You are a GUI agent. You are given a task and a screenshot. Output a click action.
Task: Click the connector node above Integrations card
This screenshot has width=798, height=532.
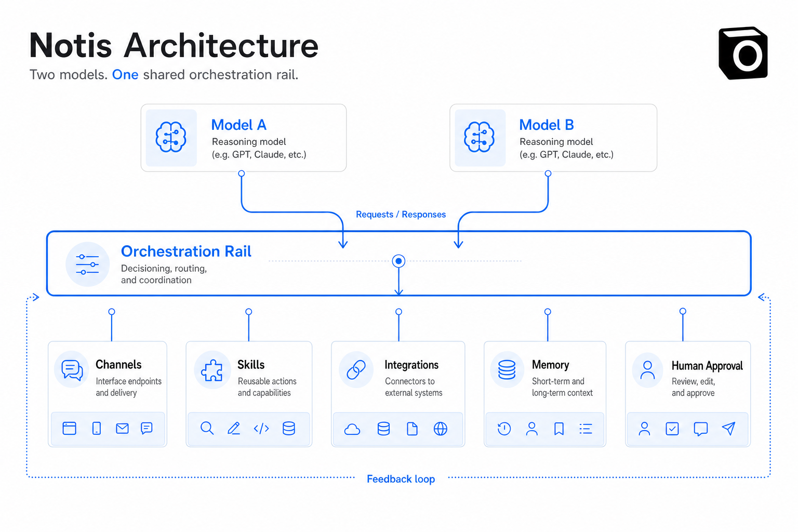pos(398,312)
